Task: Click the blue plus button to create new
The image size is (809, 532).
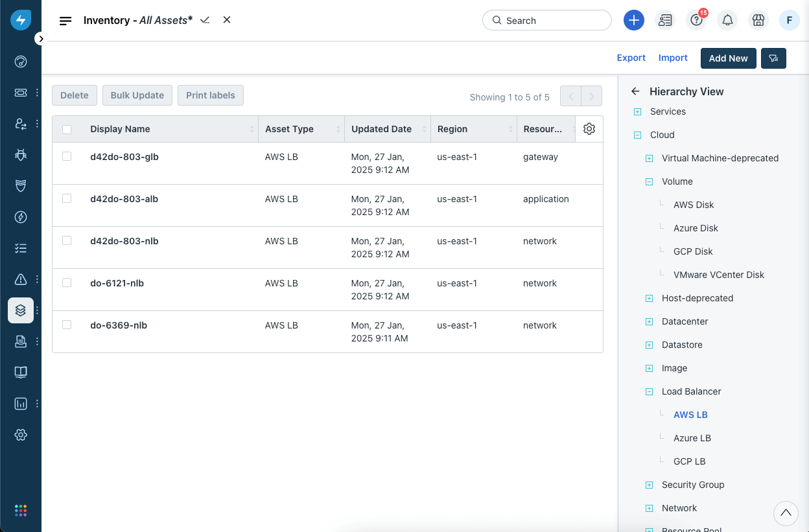Action: [x=633, y=20]
